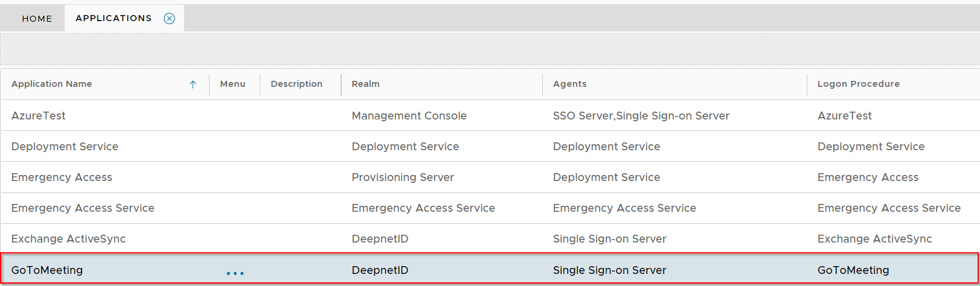The width and height of the screenshot is (980, 286).
Task: Sort by the Agents column
Action: coord(569,84)
